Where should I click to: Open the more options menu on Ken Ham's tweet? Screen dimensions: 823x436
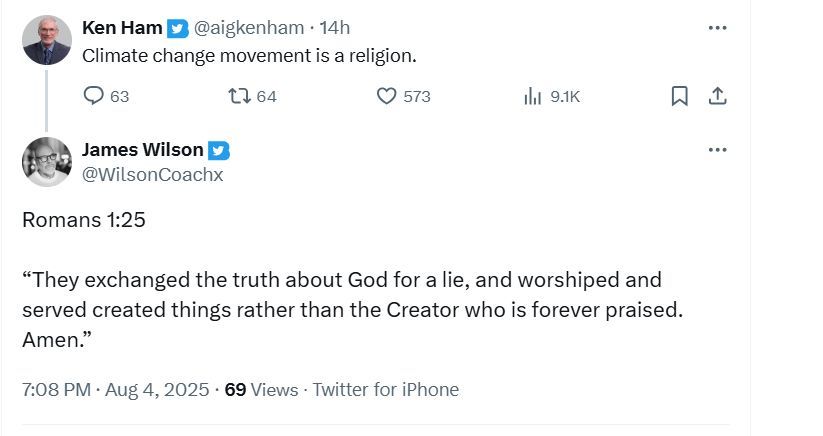point(717,28)
